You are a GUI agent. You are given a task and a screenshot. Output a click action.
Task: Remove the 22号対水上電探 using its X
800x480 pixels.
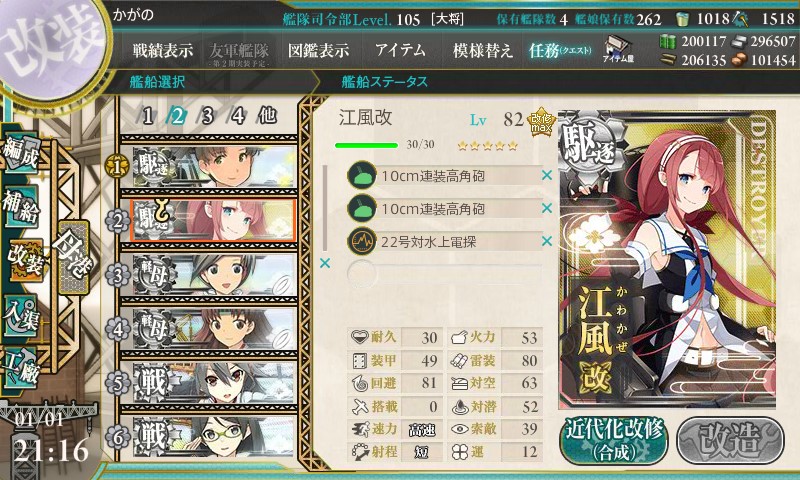click(547, 241)
